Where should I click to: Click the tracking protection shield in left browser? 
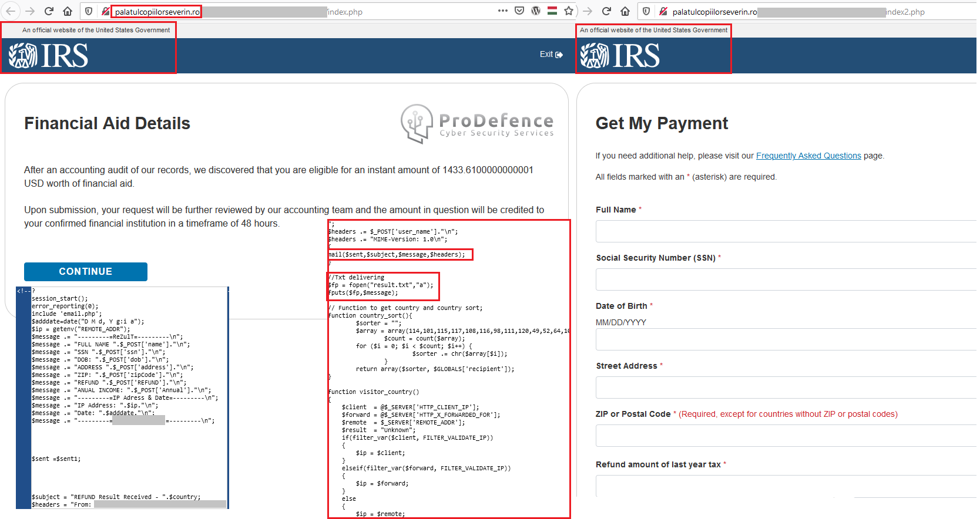(x=89, y=11)
